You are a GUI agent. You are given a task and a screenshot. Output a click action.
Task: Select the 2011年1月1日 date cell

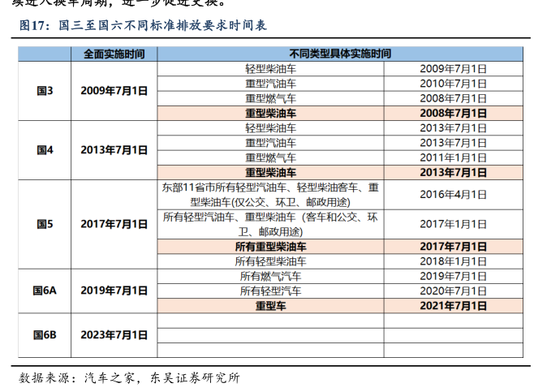[x=453, y=157]
